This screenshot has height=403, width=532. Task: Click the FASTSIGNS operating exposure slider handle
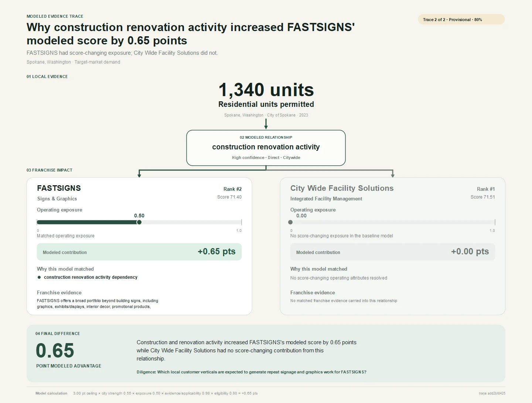[x=139, y=222]
